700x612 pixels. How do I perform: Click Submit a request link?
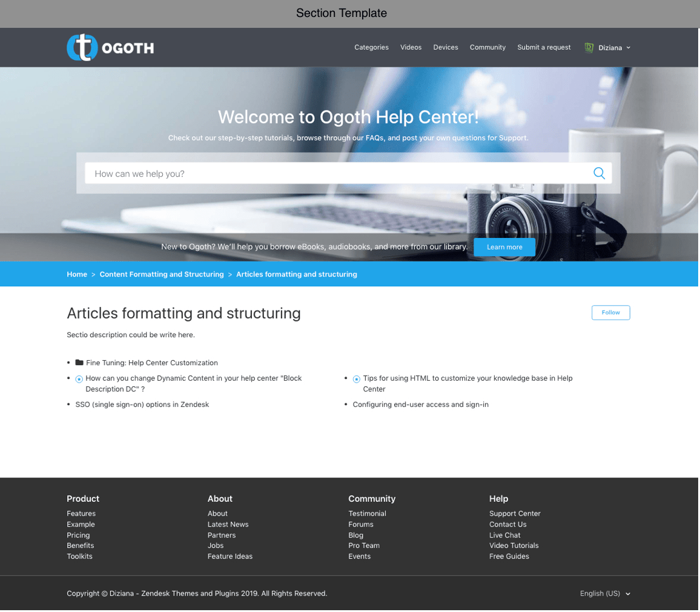pyautogui.click(x=544, y=47)
